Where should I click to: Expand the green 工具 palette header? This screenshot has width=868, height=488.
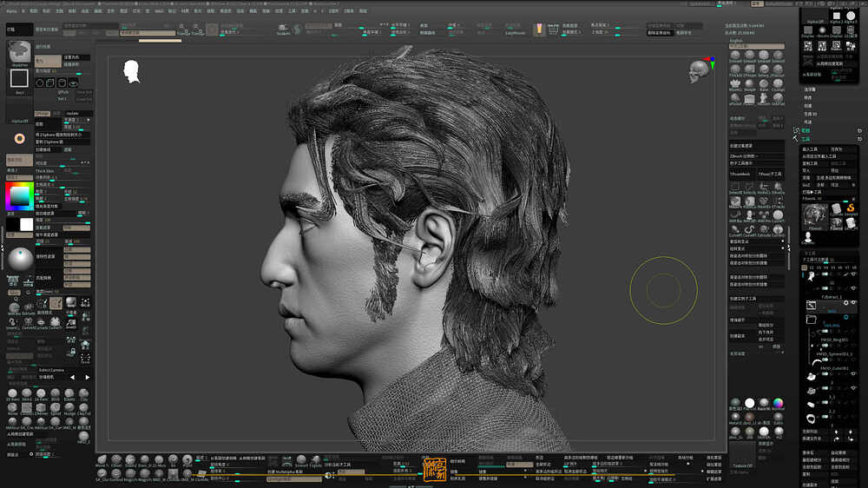pyautogui.click(x=806, y=139)
